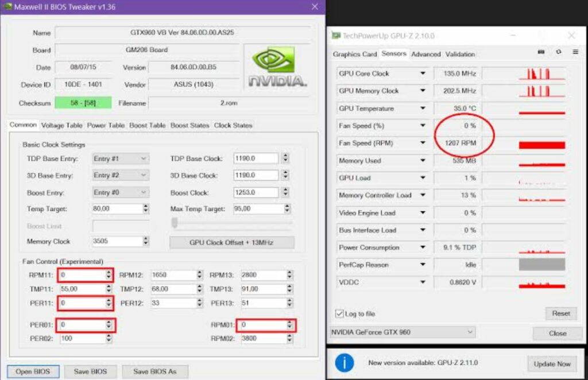The image size is (588, 380).
Task: Open the Memory Controller Load sensor dropdown
Action: click(x=423, y=195)
